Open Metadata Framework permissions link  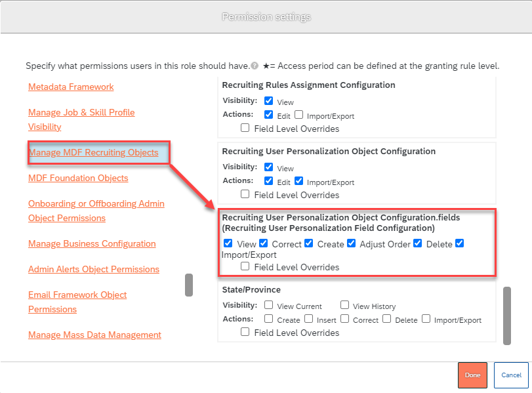tap(71, 87)
